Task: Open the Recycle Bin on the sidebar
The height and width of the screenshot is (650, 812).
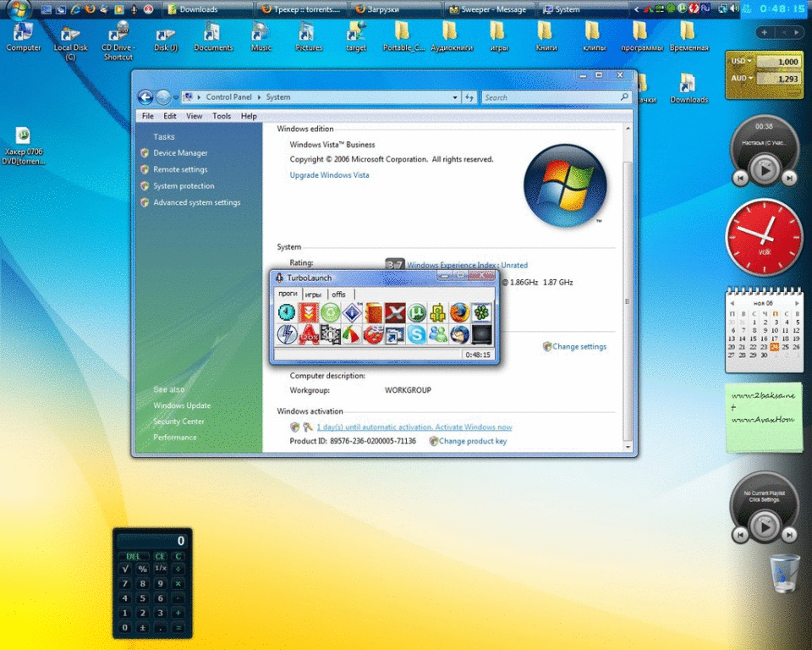Action: (784, 573)
